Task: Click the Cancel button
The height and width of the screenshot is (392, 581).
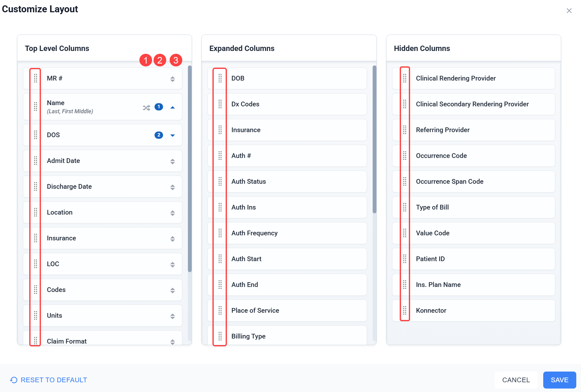Action: pyautogui.click(x=516, y=380)
